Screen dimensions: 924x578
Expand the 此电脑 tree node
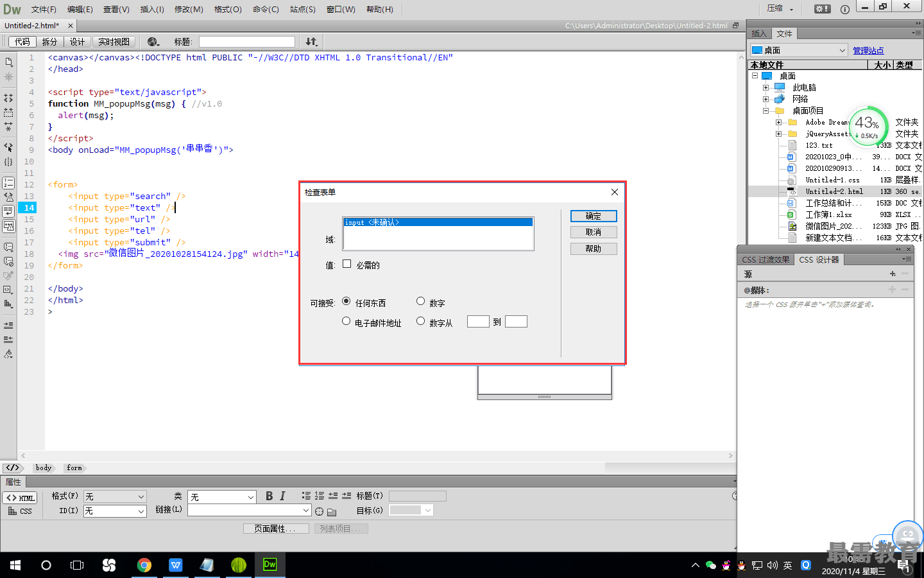point(766,87)
